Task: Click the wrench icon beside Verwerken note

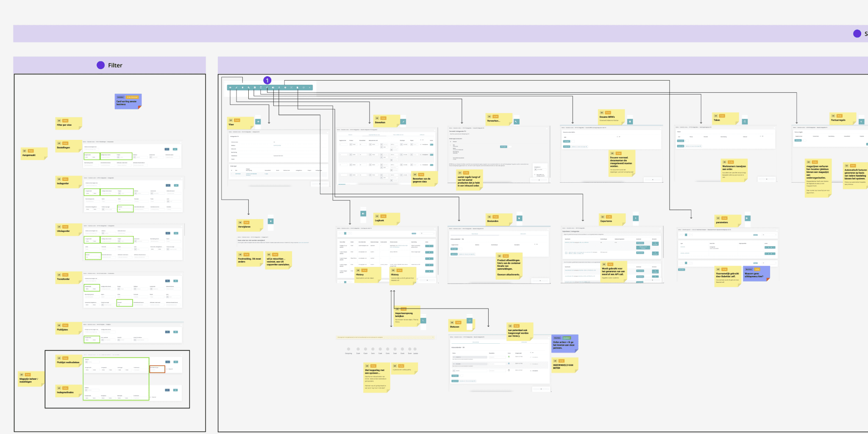Action: [516, 122]
